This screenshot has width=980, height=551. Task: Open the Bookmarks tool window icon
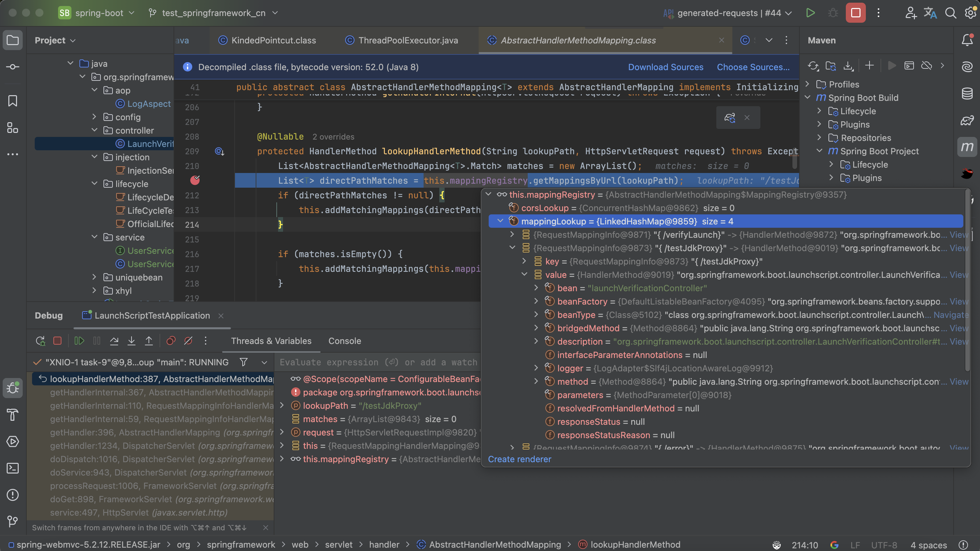point(13,101)
